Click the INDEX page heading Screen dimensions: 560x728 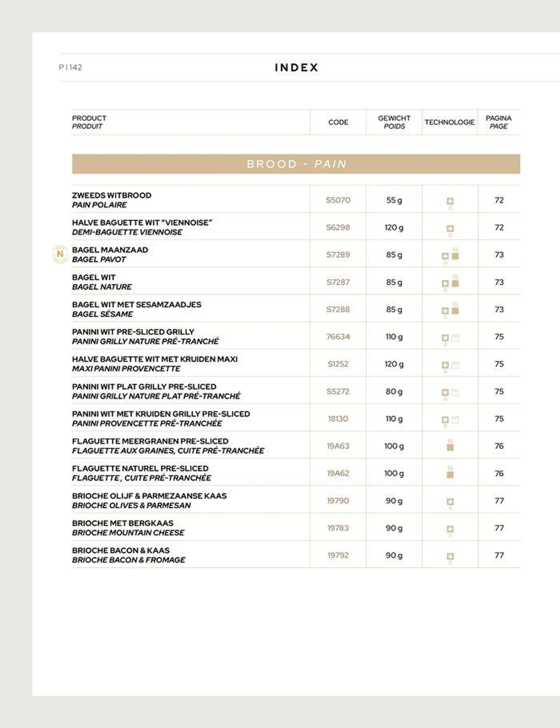click(x=296, y=67)
